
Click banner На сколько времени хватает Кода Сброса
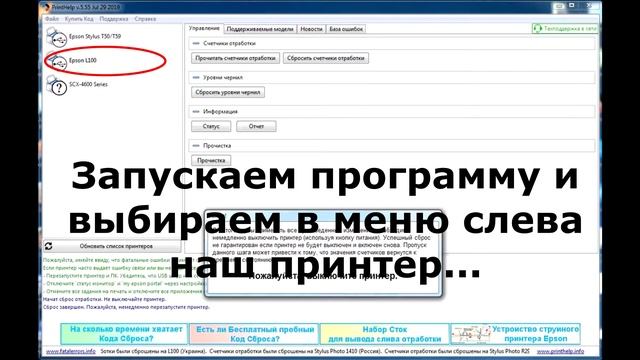click(x=124, y=334)
